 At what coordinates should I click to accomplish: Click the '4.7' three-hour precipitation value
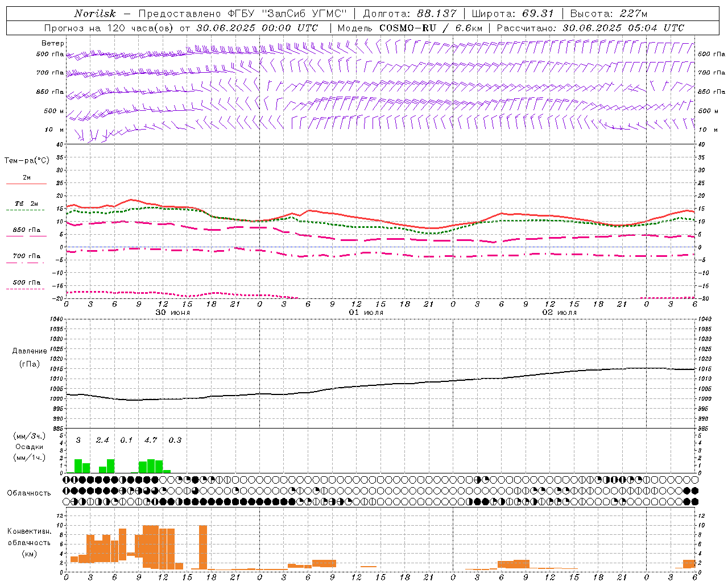click(151, 440)
